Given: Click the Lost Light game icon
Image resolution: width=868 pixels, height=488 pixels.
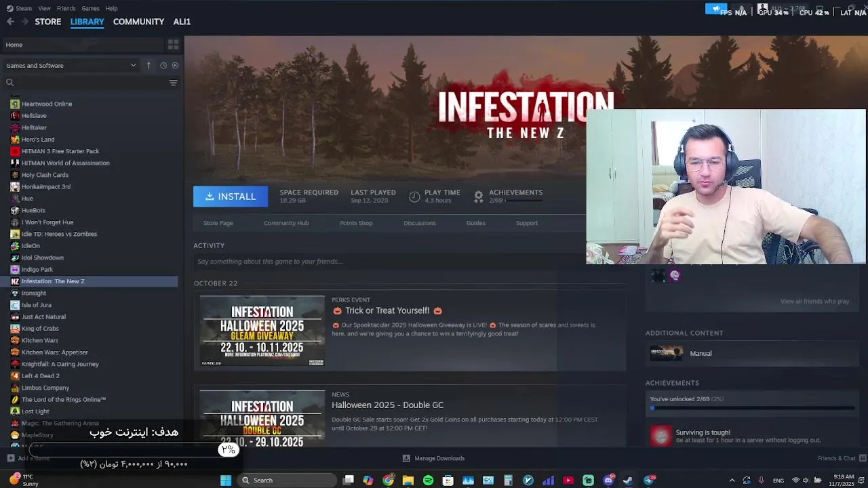Looking at the screenshot, I should [x=15, y=411].
